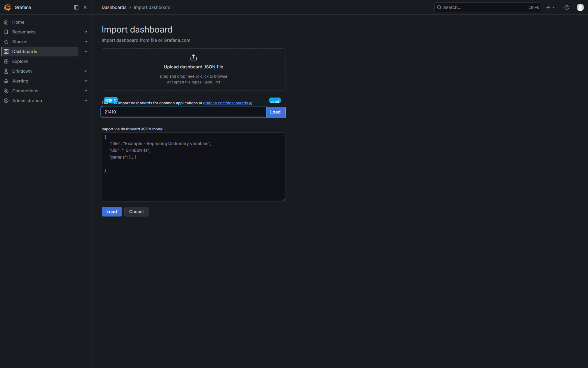Open Bookmarks menu item

click(24, 32)
